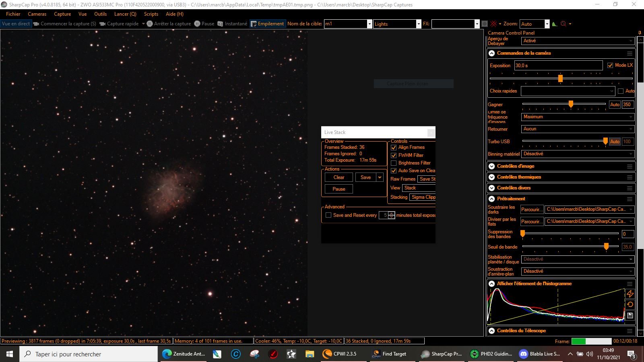
Task: Click the Windows Start button
Action: [x=10, y=354]
